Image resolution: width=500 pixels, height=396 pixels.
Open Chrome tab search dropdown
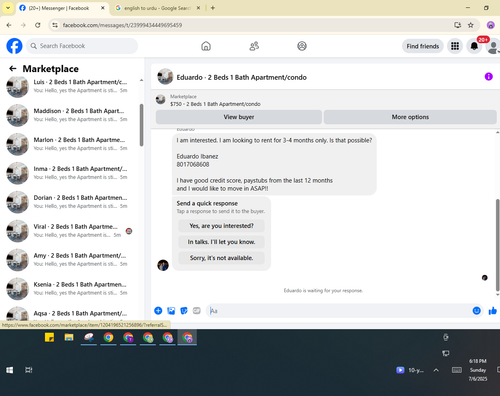click(8, 8)
